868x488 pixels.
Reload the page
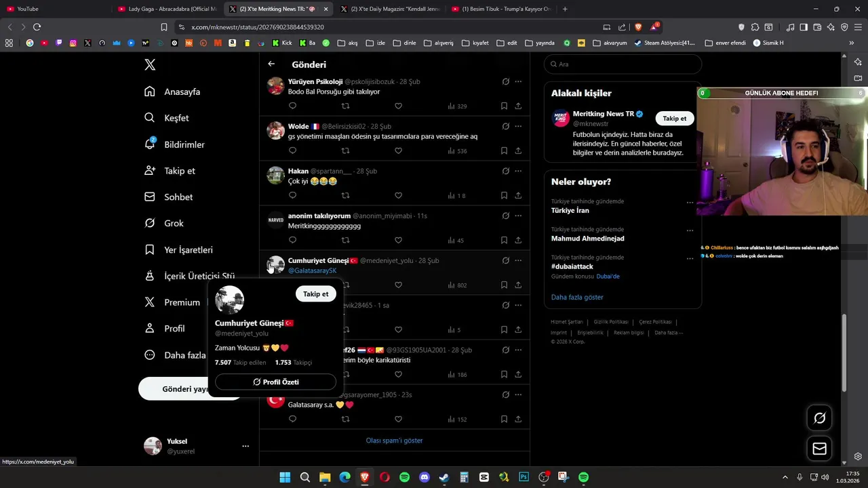pyautogui.click(x=37, y=27)
